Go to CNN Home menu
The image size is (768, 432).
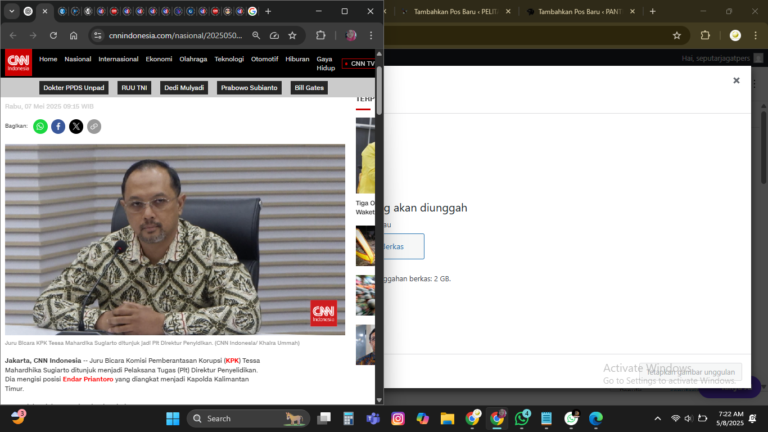point(48,59)
